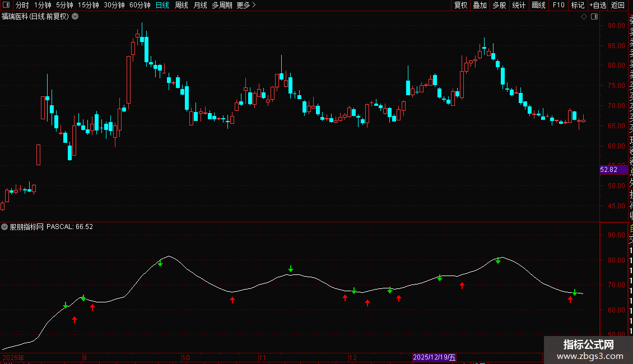The width and height of the screenshot is (633, 364).
Task: Click the panel layout icon at top-left
Action: point(6,5)
